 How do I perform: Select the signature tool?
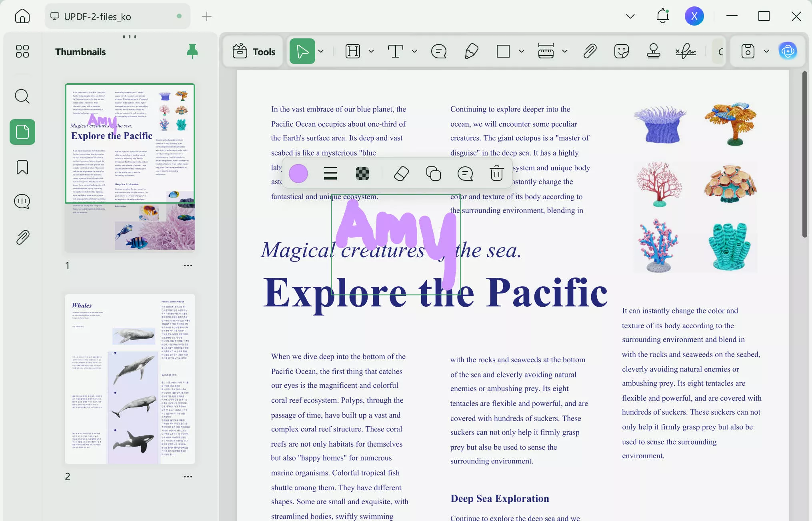686,51
